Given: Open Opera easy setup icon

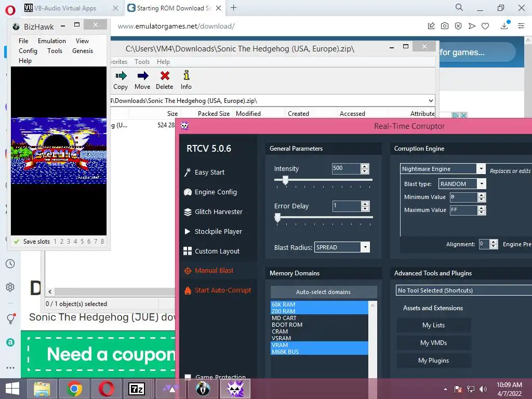Looking at the screenshot, I should click(521, 26).
